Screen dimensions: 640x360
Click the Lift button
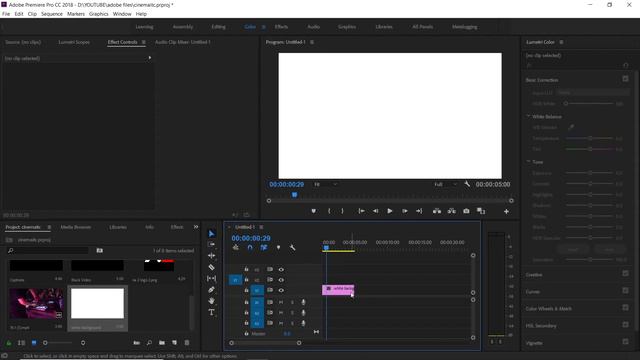point(437,211)
